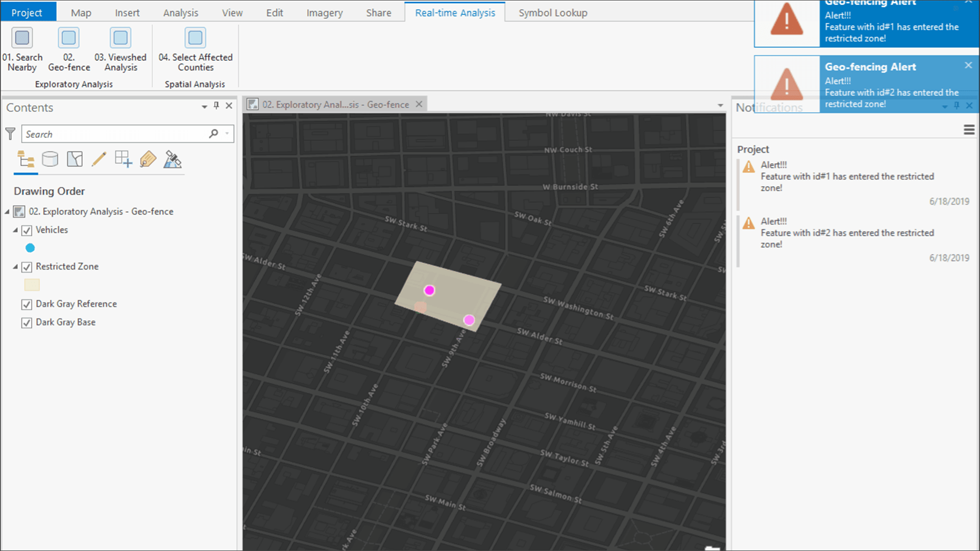Open the Notifications pane options menu

[969, 130]
